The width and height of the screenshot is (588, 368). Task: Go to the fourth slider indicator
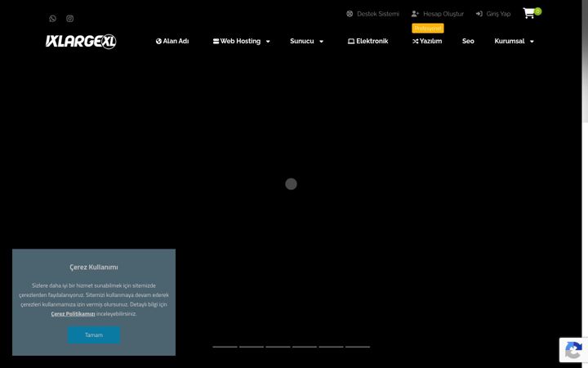[305, 347]
